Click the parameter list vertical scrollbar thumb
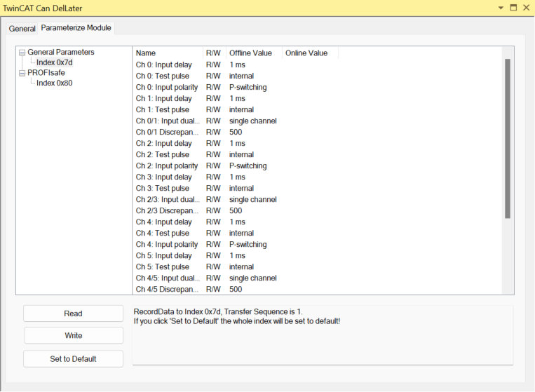Screen dimensions: 535x392 pos(508,139)
